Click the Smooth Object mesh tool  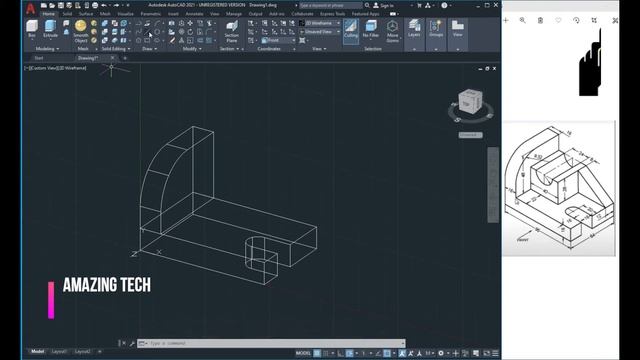tap(81, 31)
